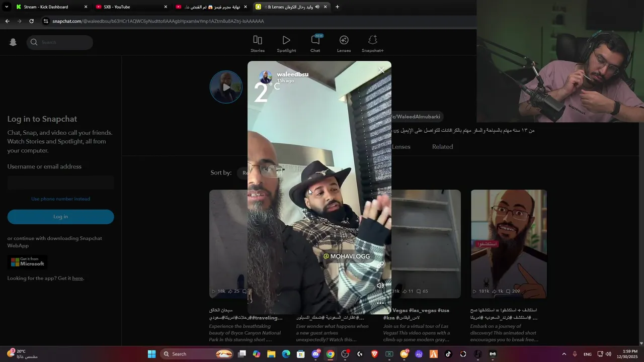Switch to the Related tab
The height and width of the screenshot is (362, 644).
(442, 147)
